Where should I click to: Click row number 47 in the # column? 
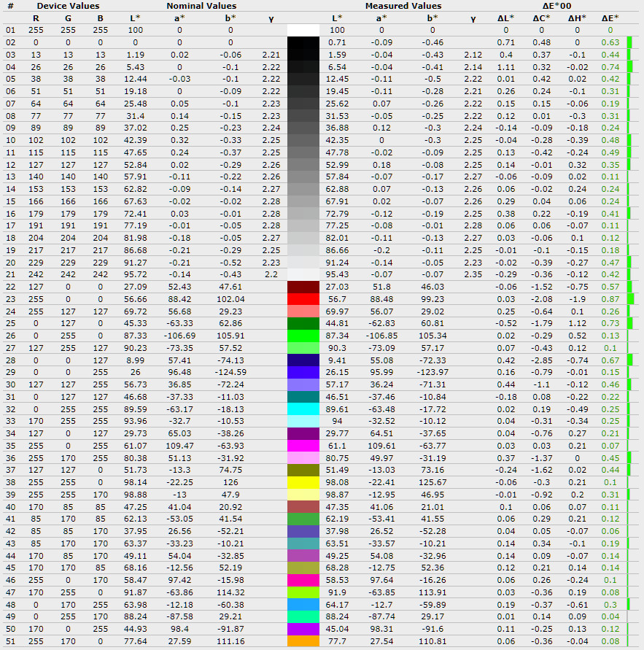pos(10,592)
